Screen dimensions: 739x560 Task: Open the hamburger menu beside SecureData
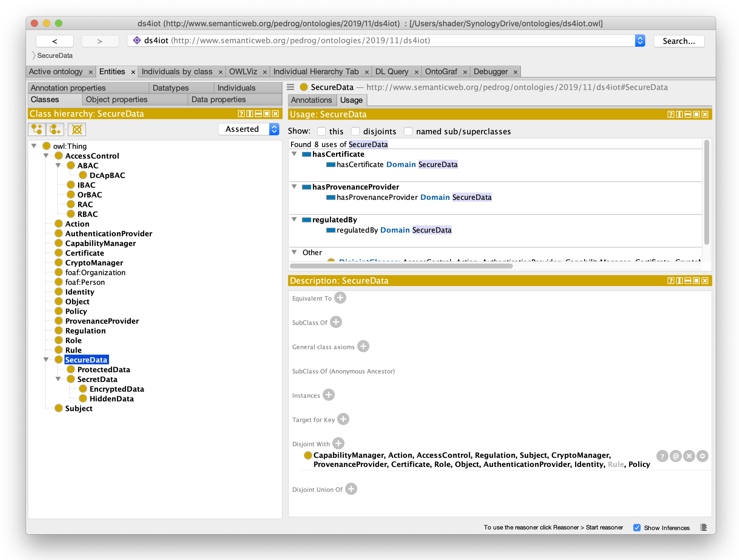click(291, 87)
